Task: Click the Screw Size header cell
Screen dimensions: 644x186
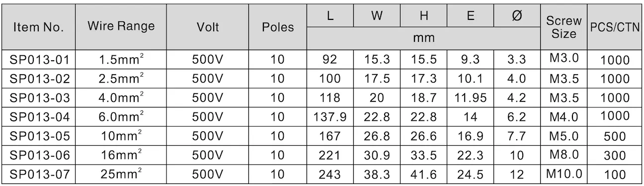Action: tap(563, 28)
